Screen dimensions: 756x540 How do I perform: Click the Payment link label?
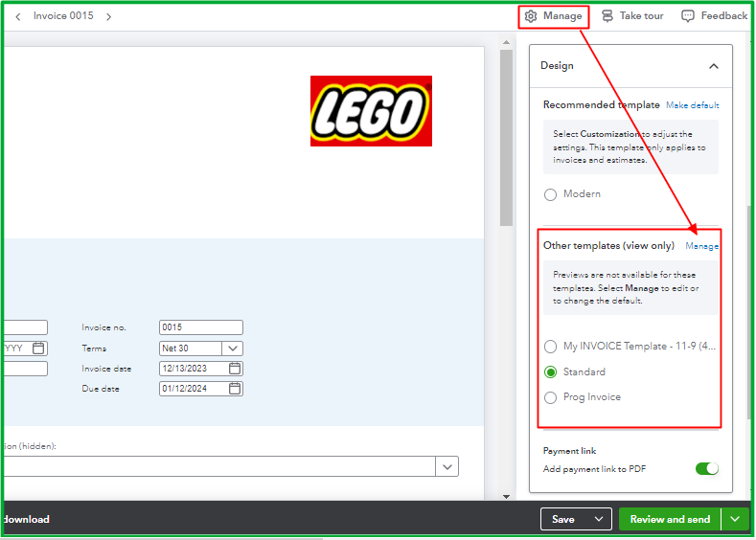point(569,451)
